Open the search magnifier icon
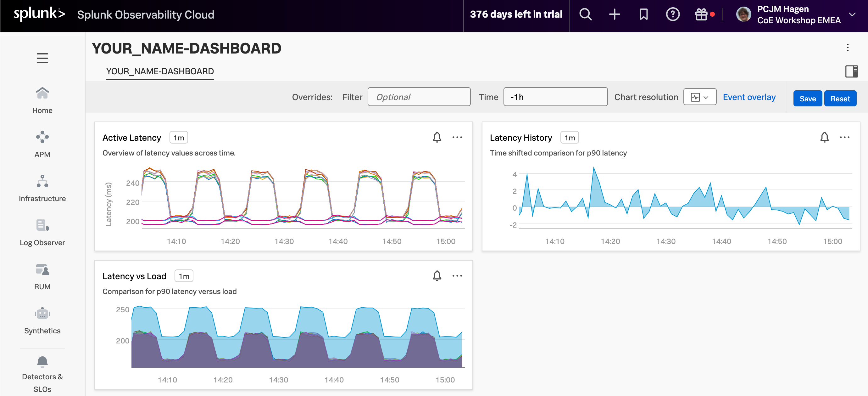 585,14
